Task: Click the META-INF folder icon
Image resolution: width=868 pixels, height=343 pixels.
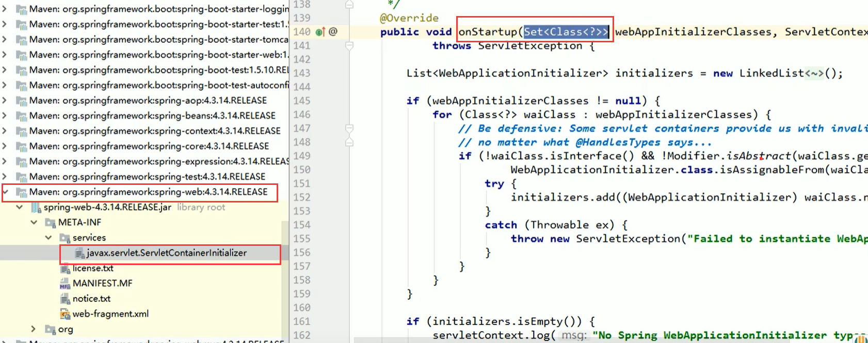Action: 51,223
